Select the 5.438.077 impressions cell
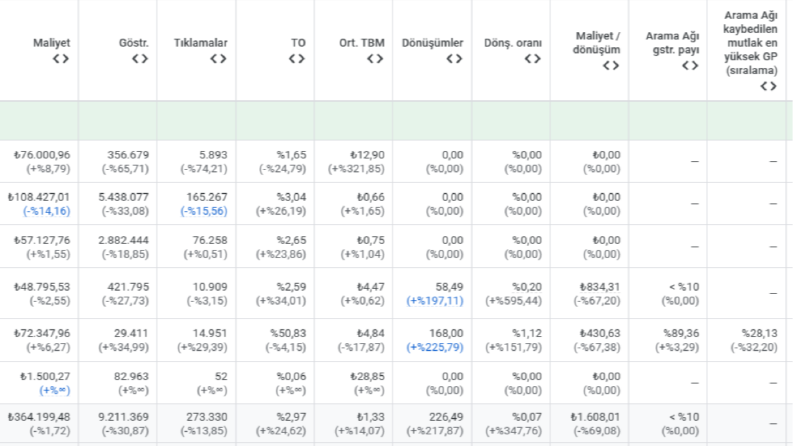 pos(123,197)
